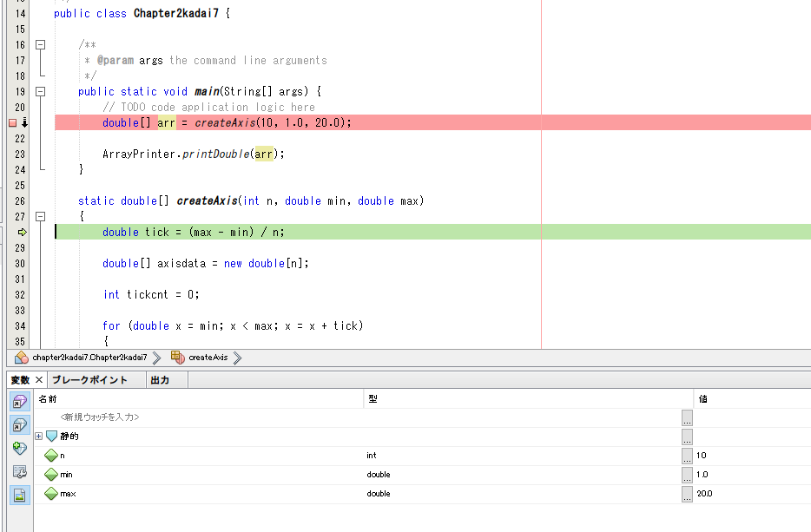Click the green diamond icon of variable min

coord(51,475)
